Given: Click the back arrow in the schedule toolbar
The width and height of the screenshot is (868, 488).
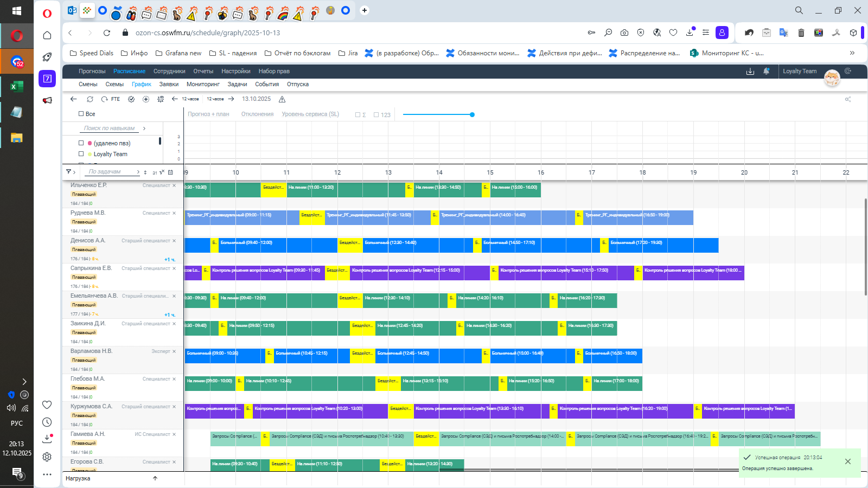Looking at the screenshot, I should (74, 99).
